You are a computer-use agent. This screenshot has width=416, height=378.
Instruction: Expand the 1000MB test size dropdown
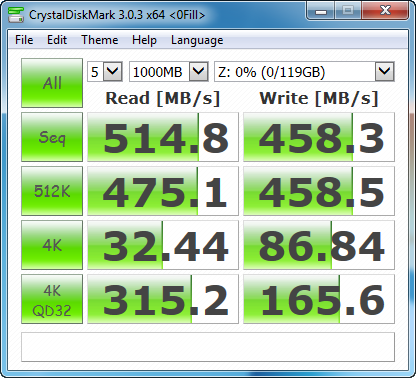[x=169, y=71]
